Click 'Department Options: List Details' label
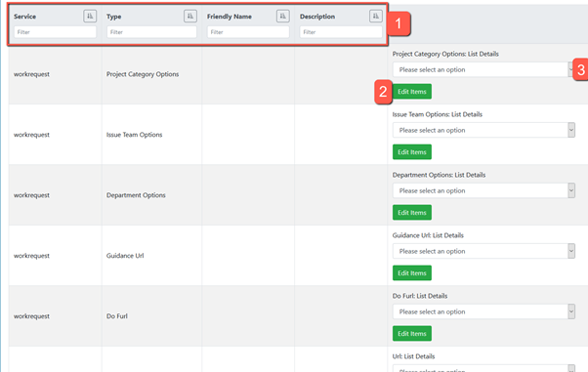The image size is (588, 372). pyautogui.click(x=439, y=175)
